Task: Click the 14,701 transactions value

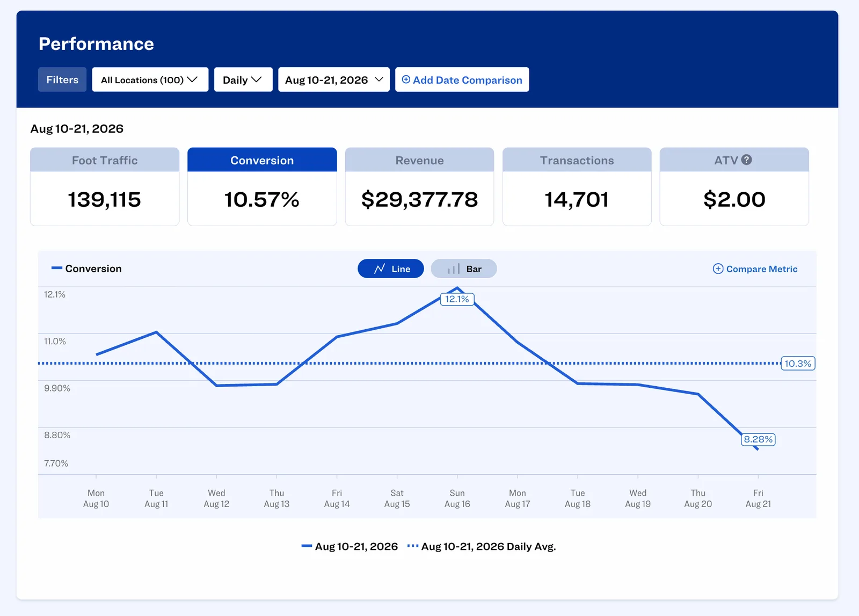Action: tap(577, 200)
